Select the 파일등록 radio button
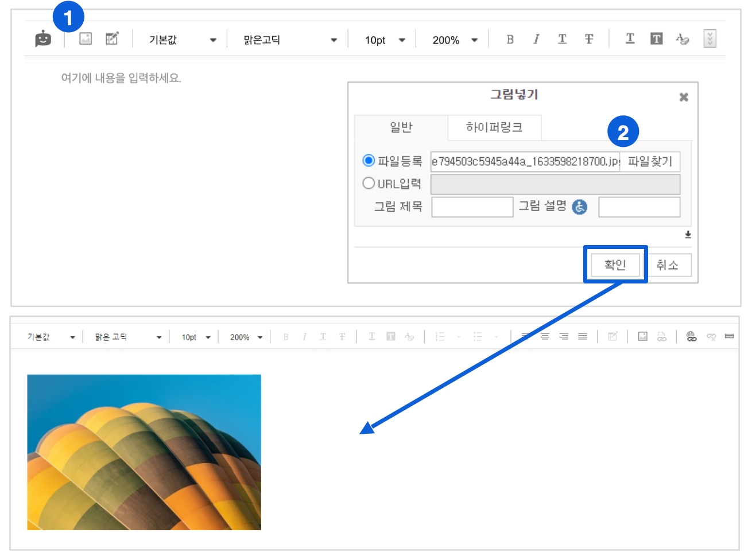This screenshot has height=560, width=752. (369, 161)
